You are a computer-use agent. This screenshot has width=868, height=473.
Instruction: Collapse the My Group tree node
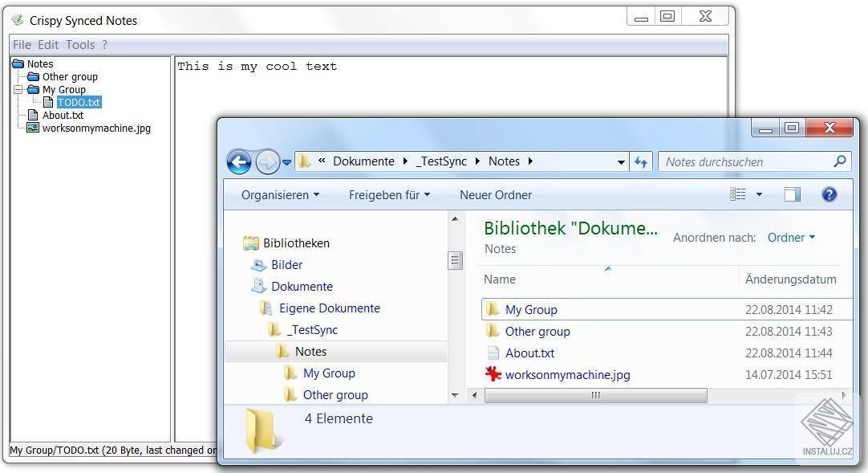[18, 89]
